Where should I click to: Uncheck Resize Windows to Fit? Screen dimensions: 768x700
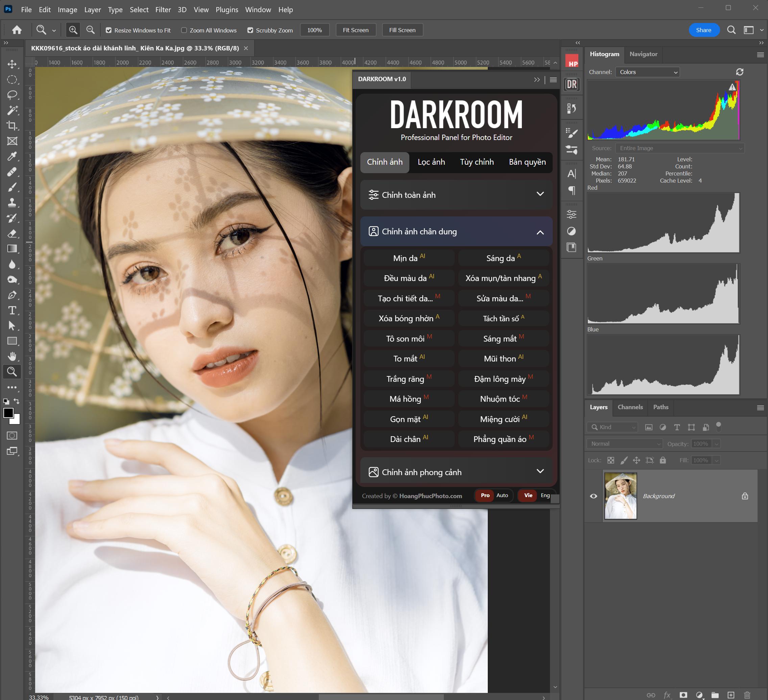click(109, 30)
